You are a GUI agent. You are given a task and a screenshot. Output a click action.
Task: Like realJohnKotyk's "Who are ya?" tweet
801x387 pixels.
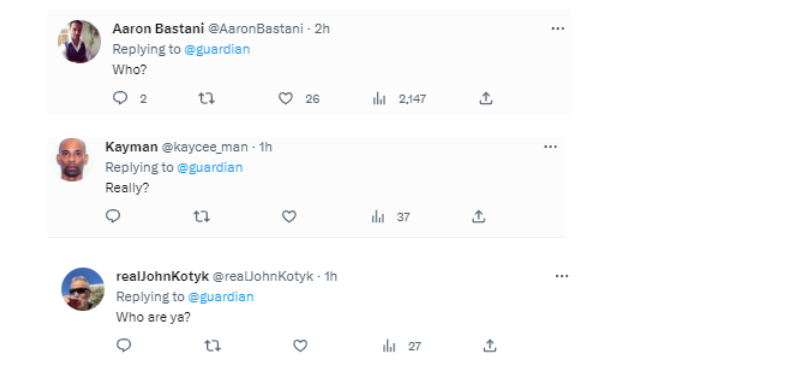tap(300, 346)
